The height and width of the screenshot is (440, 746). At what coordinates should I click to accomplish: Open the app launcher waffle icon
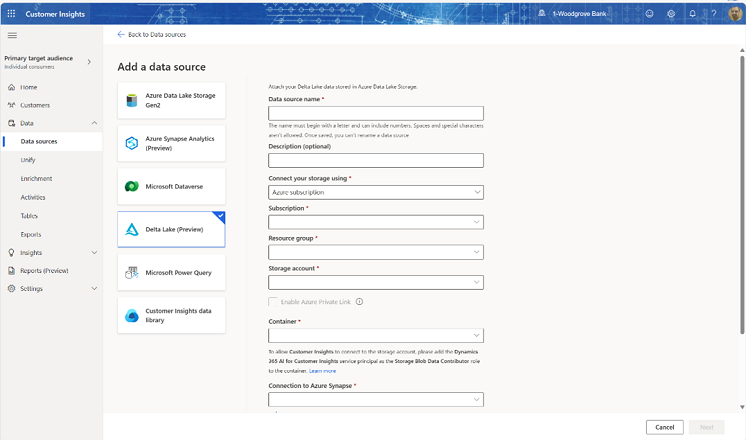coord(12,13)
